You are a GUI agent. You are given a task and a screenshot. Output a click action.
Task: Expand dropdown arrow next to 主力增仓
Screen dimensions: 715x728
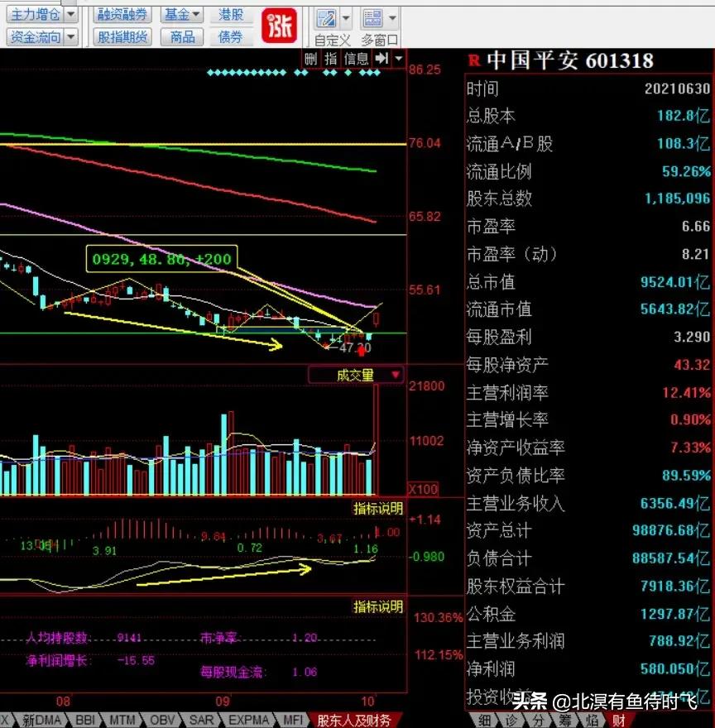pos(70,14)
